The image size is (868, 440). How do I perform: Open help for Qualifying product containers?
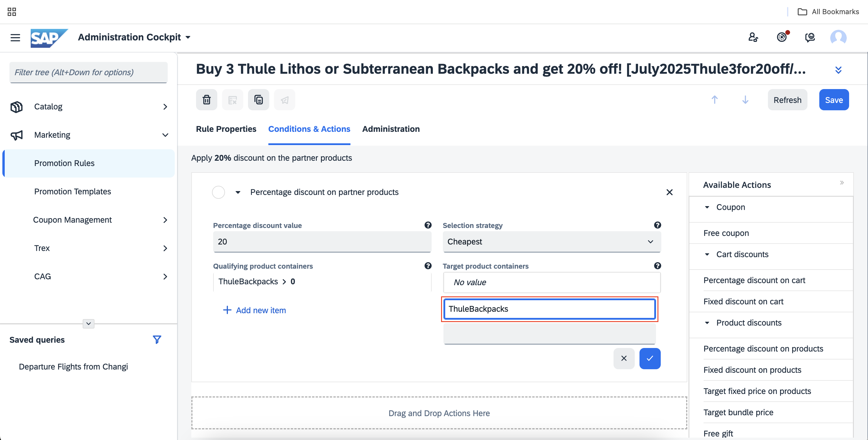click(428, 266)
